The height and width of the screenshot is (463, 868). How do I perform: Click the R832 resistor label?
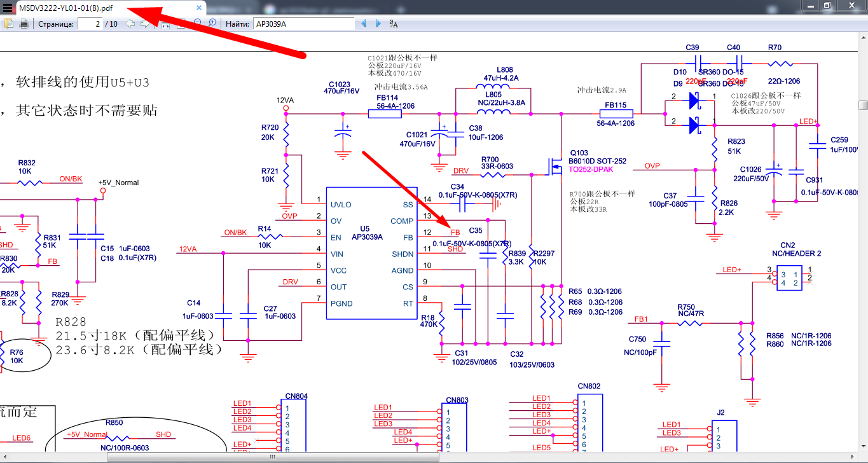[x=27, y=163]
